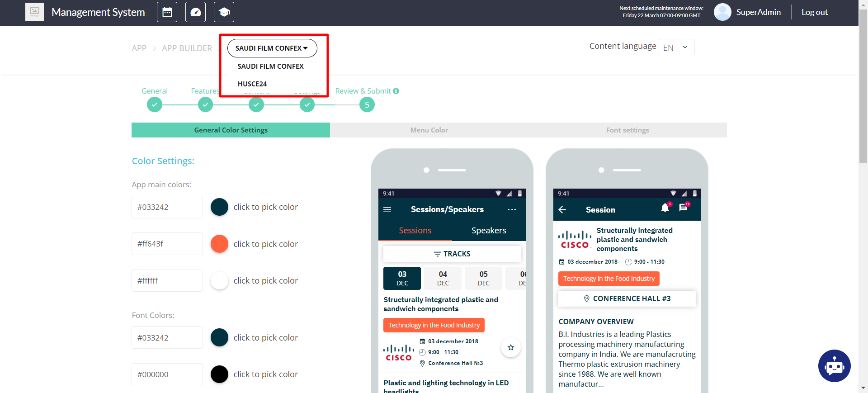The width and height of the screenshot is (868, 393).
Task: Expand the SAUDI FILM CONFEX dropdown
Action: (x=272, y=48)
